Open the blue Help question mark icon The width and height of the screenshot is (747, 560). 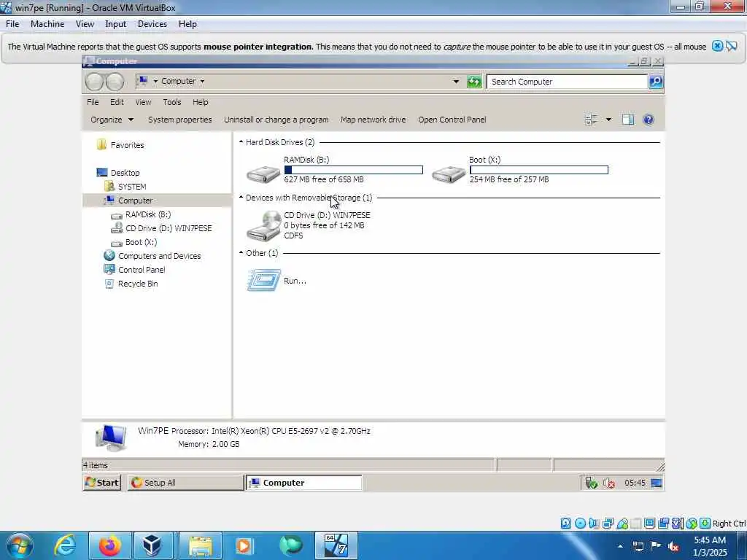click(649, 120)
